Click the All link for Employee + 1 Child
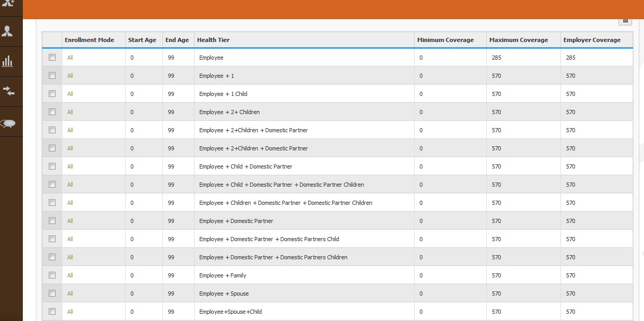The image size is (644, 321). [x=70, y=94]
